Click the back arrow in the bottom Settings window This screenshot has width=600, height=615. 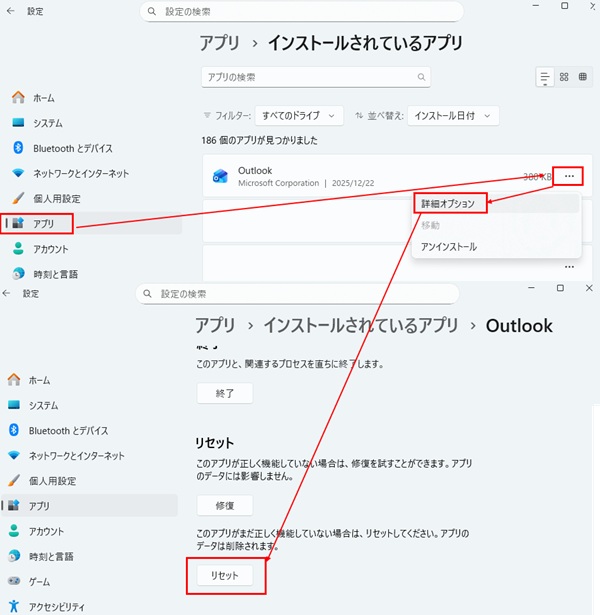tap(6, 293)
